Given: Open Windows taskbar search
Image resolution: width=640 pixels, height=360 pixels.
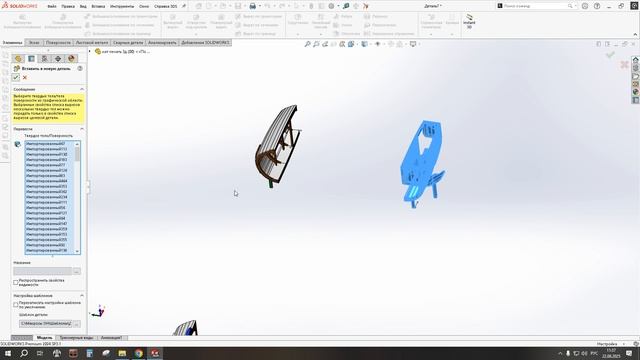Looking at the screenshot, I should [24, 353].
